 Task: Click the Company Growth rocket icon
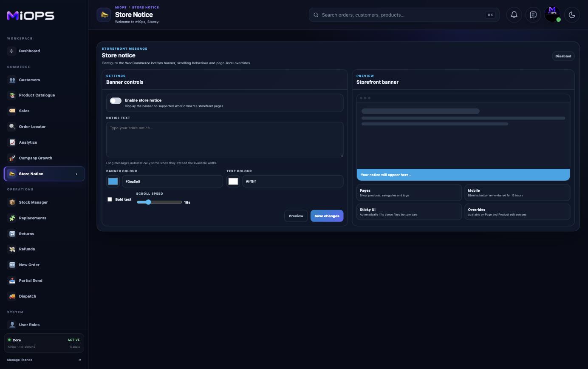[12, 158]
